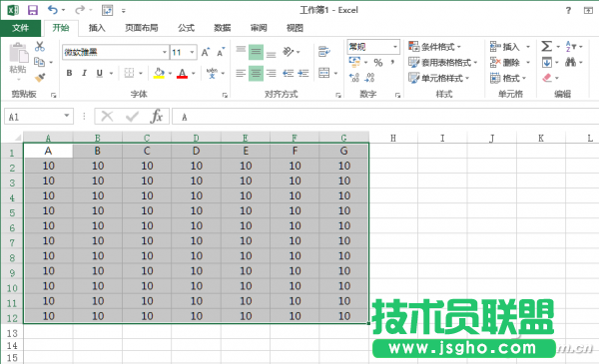The height and width of the screenshot is (364, 599).
Task: Toggle italic formatting
Action: 84,73
